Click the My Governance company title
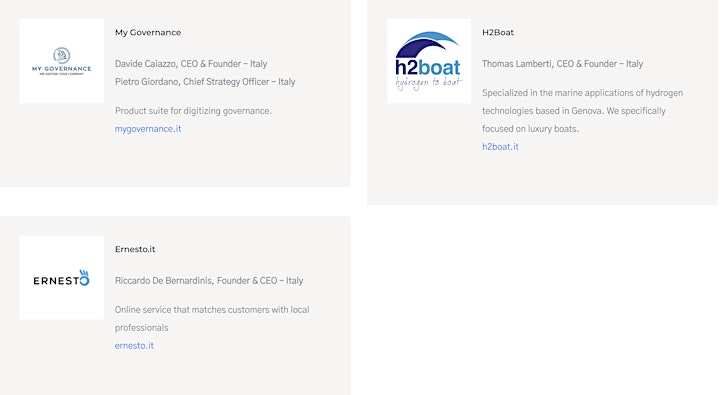The width and height of the screenshot is (720, 395). tap(148, 33)
